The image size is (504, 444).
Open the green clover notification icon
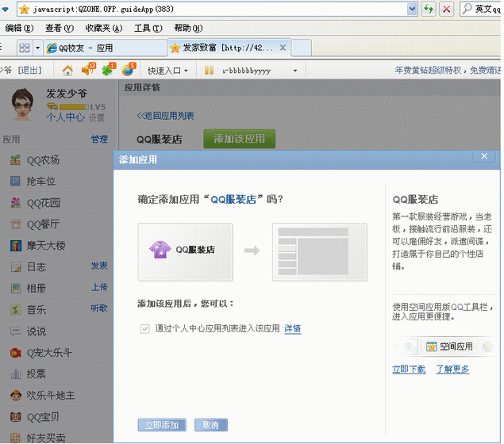click(108, 69)
